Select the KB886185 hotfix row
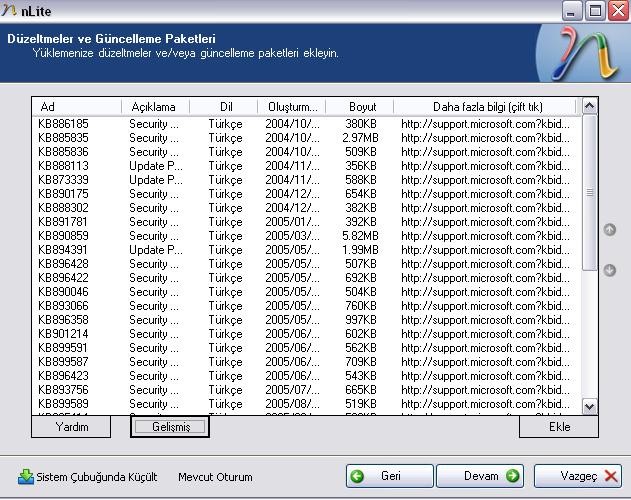Viewport: 631px width, 500px height. pos(63,124)
